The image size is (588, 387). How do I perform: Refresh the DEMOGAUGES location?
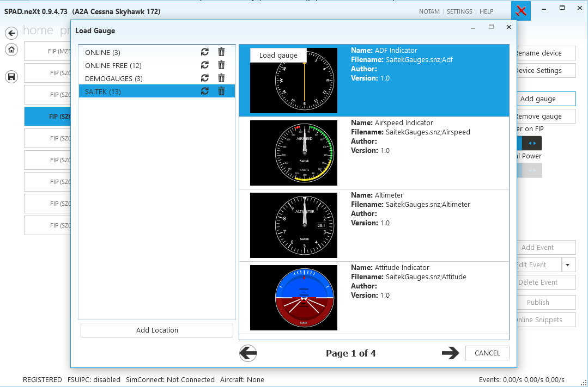click(x=205, y=78)
